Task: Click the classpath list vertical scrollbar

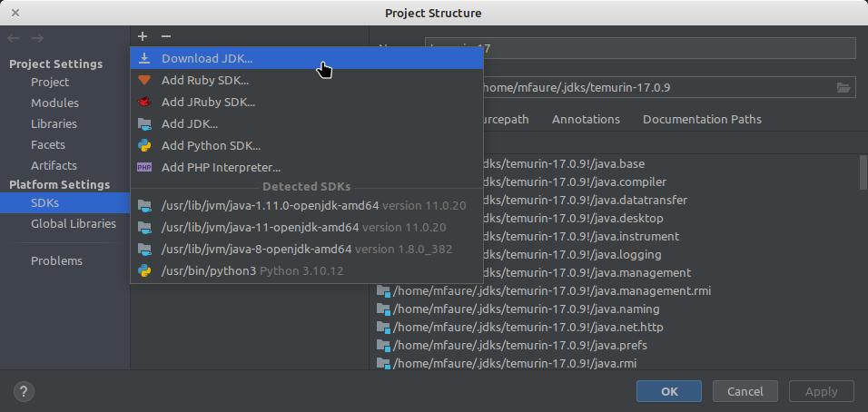Action: pyautogui.click(x=862, y=172)
